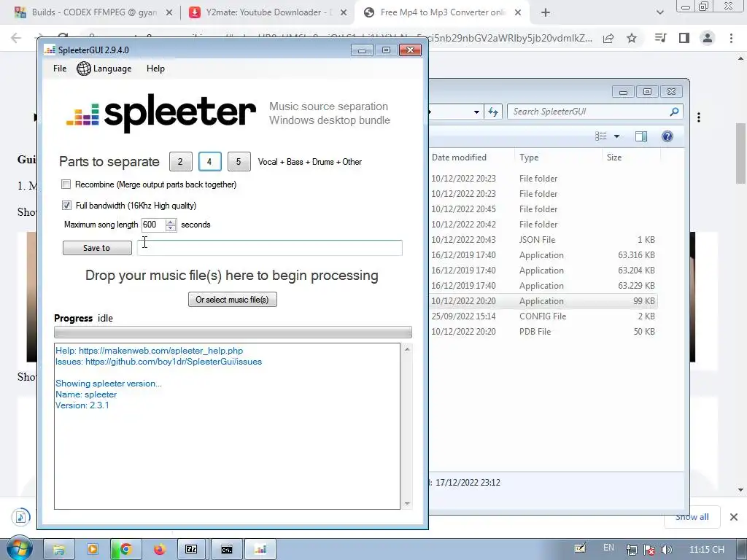Screen dimensions: 747x560
Task: Toggle Full bandwidth 16Khz checkbox
Action: (x=66, y=205)
